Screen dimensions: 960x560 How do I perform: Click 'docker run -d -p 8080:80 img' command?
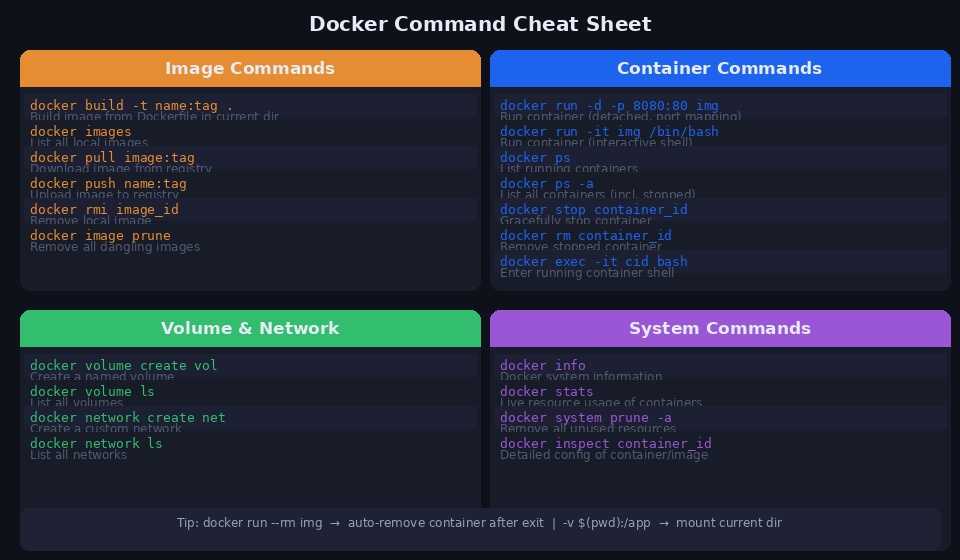(609, 106)
